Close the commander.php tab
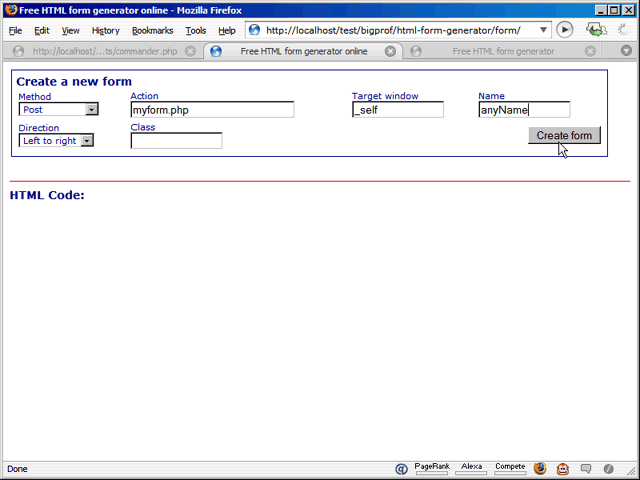Screen dimensions: 640x480 pos(190,51)
